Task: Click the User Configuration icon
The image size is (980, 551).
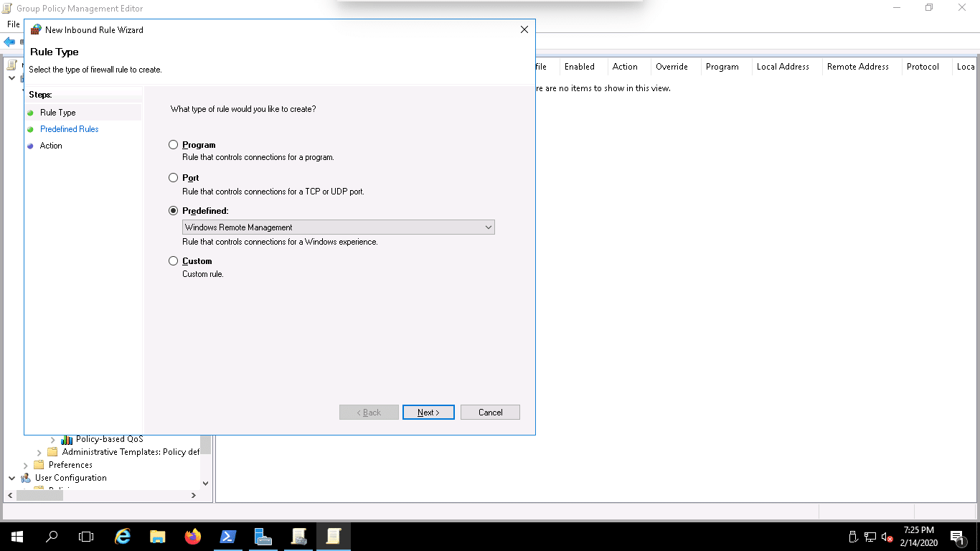Action: click(x=26, y=478)
